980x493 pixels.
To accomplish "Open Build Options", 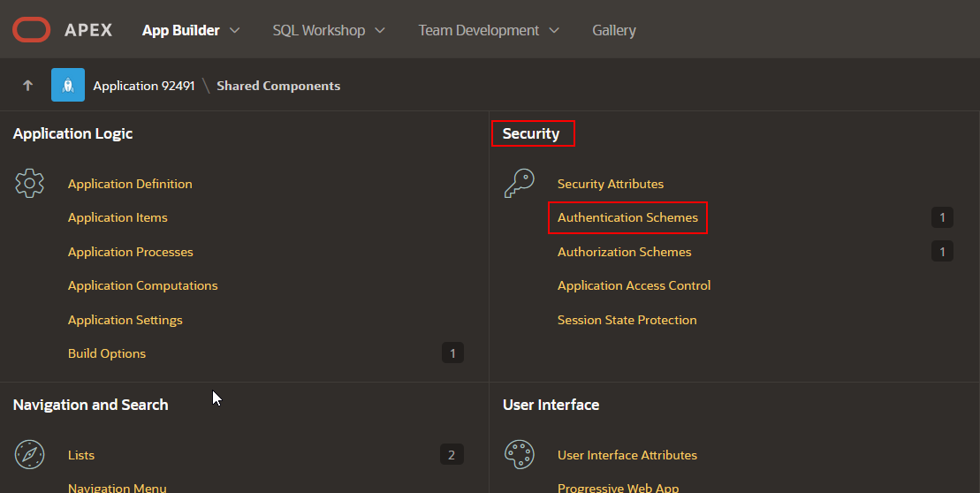I will click(x=106, y=353).
